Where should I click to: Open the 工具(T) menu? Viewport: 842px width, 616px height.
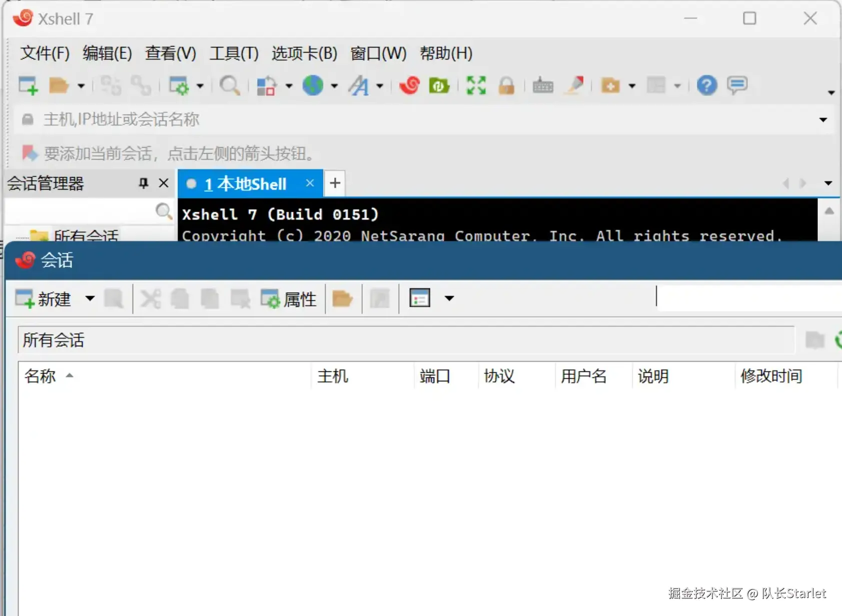click(x=234, y=53)
